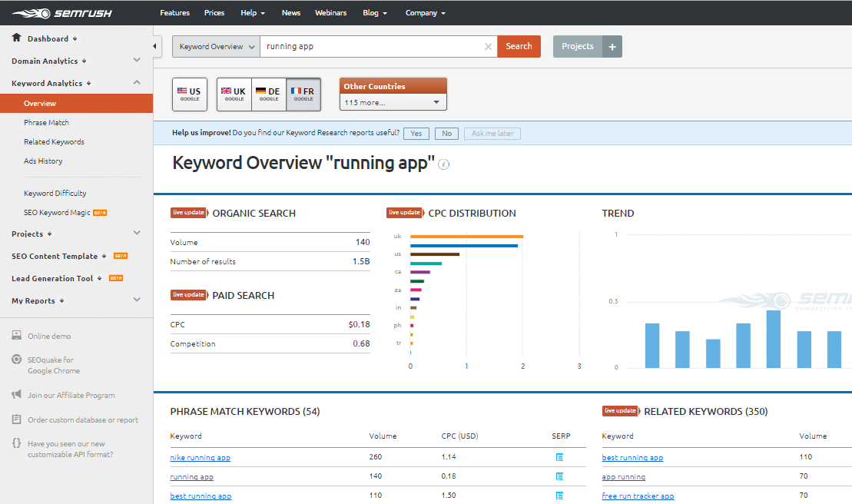The width and height of the screenshot is (852, 504).
Task: Click the info icon beside the Keyword Overview title
Action: tap(443, 164)
